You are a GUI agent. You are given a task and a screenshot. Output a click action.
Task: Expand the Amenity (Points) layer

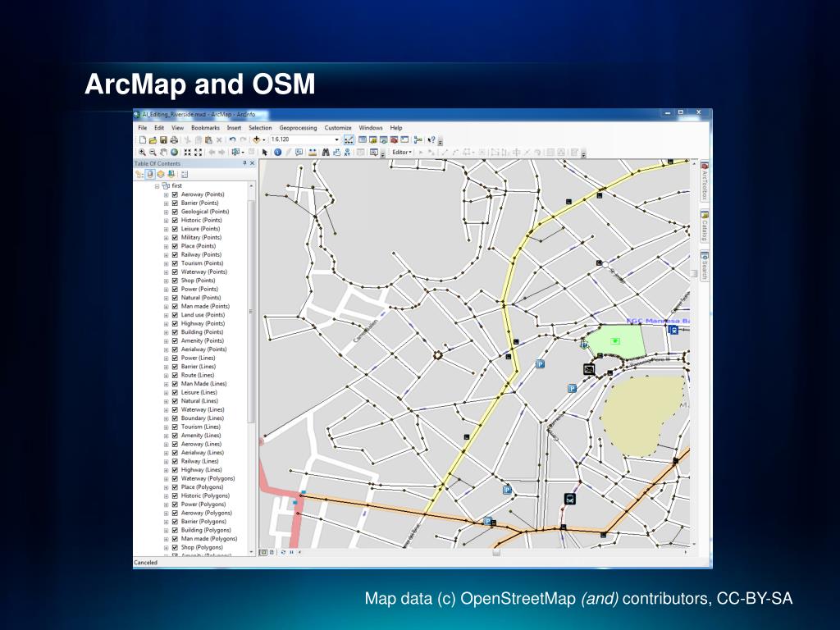pyautogui.click(x=166, y=340)
